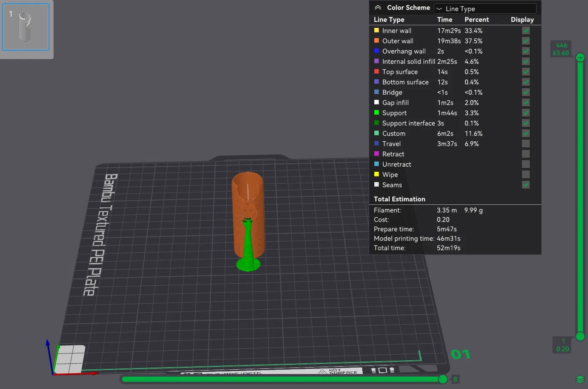Click the white Gap infill swatch
Viewport: 588px width, 389px height.
[x=376, y=102]
